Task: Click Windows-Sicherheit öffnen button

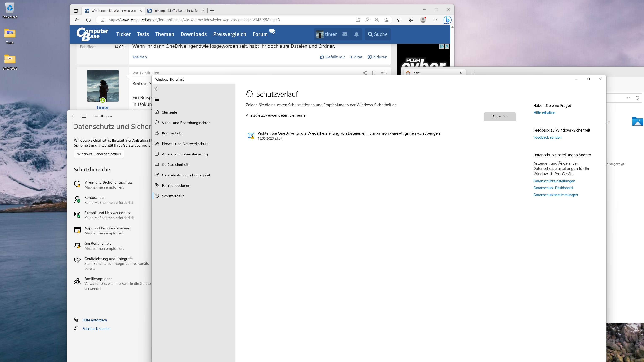Action: tap(99, 154)
